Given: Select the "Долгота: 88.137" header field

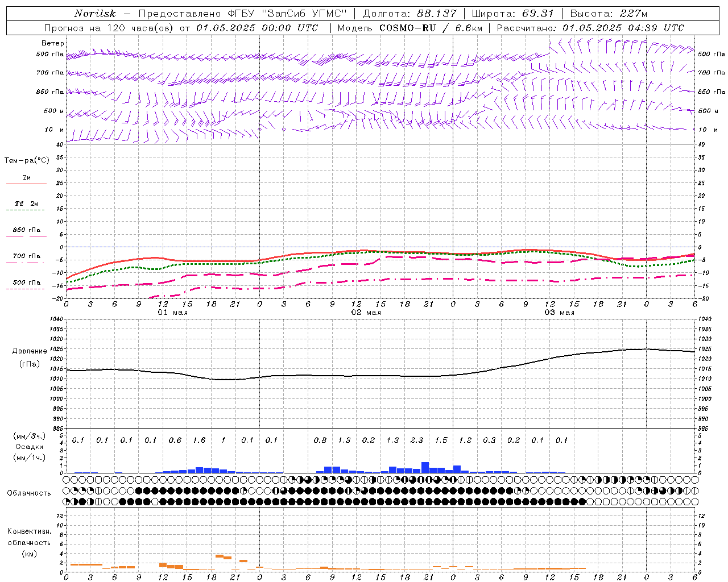Looking at the screenshot, I should click(410, 14).
